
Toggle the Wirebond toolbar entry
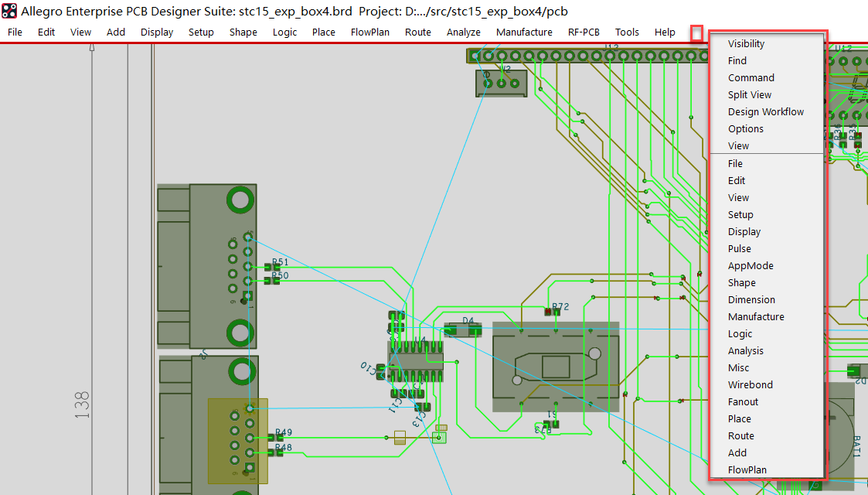(750, 385)
